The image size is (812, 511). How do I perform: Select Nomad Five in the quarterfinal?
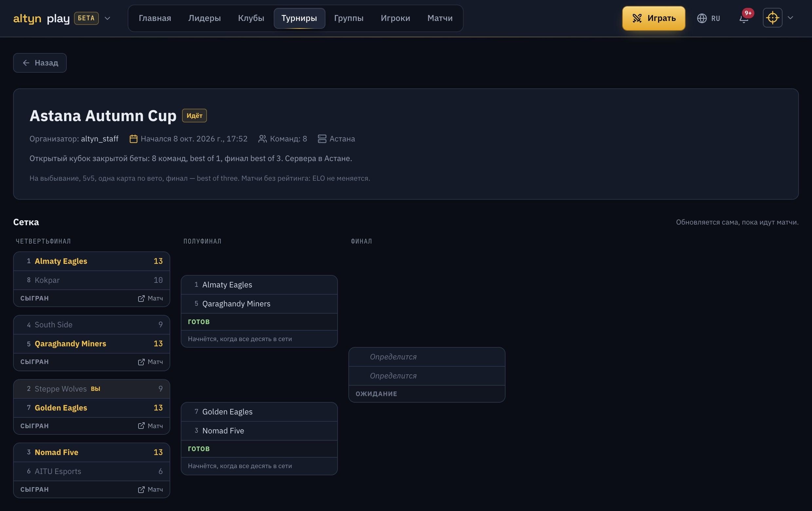click(92, 452)
